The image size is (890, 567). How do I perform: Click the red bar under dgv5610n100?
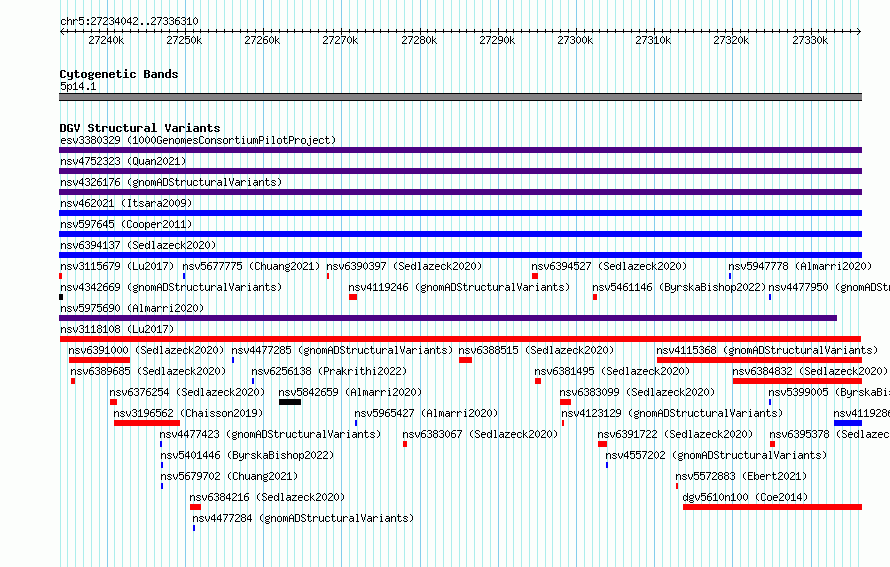click(x=773, y=507)
